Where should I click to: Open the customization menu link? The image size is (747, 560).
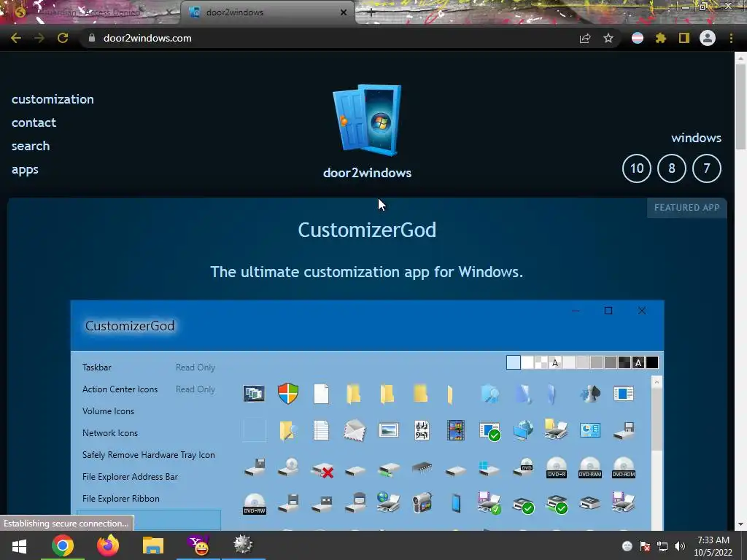(x=53, y=99)
